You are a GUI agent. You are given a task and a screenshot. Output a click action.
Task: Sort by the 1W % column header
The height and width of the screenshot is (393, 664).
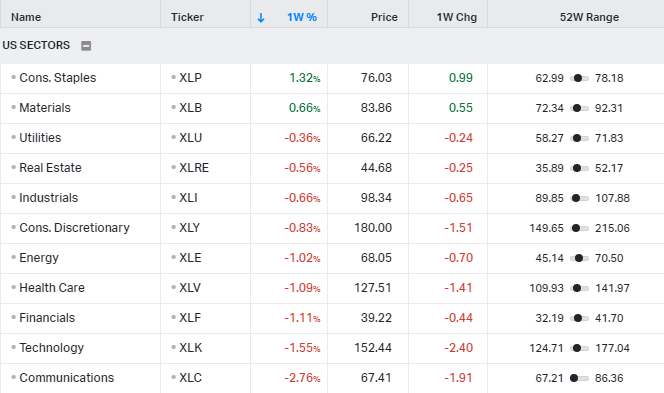pos(302,17)
